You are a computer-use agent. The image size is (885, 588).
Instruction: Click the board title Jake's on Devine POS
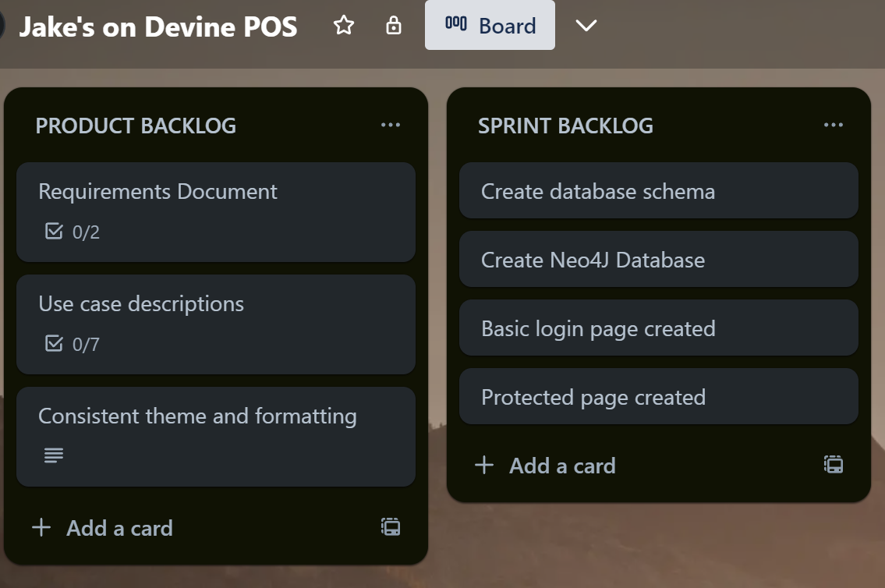click(160, 26)
